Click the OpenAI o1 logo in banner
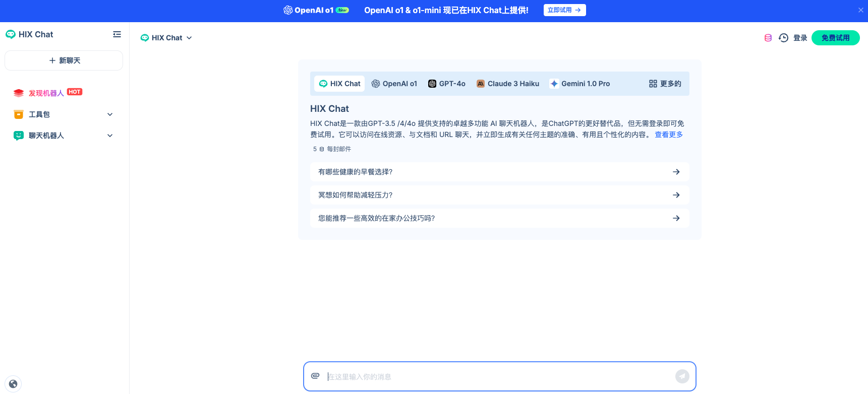The height and width of the screenshot is (394, 868). click(x=316, y=10)
